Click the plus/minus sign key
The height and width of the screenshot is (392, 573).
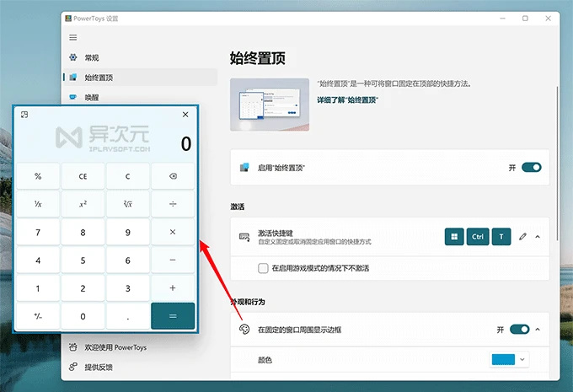tap(38, 316)
